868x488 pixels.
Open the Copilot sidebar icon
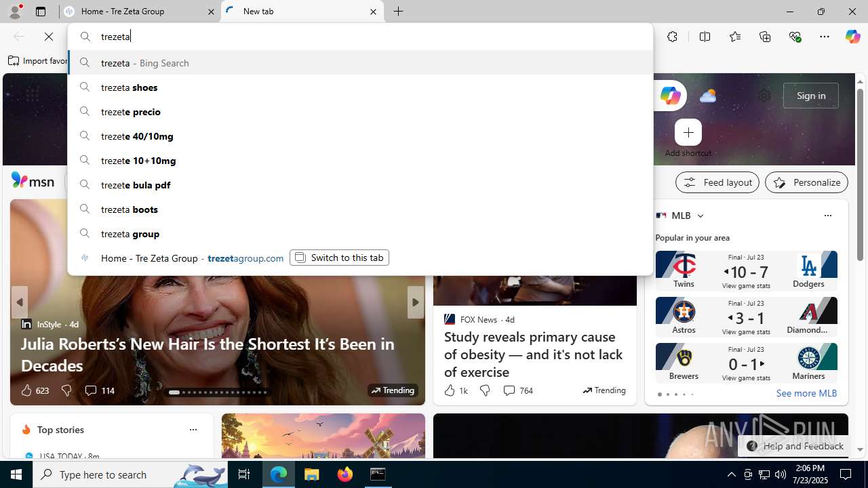click(x=852, y=37)
